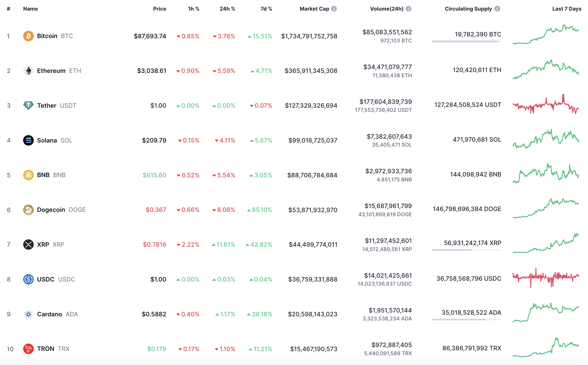Open the BNB coin page link

43,175
